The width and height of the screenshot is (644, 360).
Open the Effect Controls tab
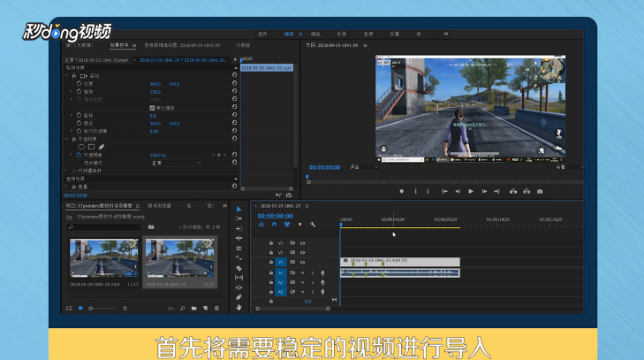(119, 45)
